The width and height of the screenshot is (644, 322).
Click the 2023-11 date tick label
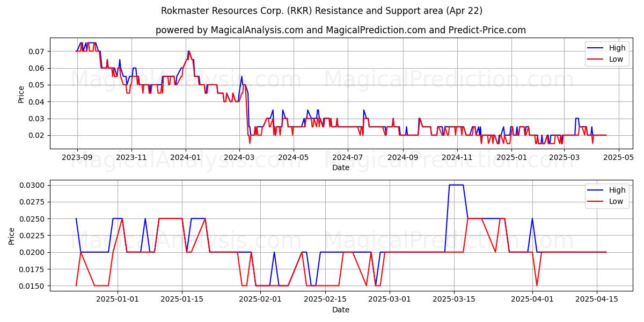click(131, 157)
